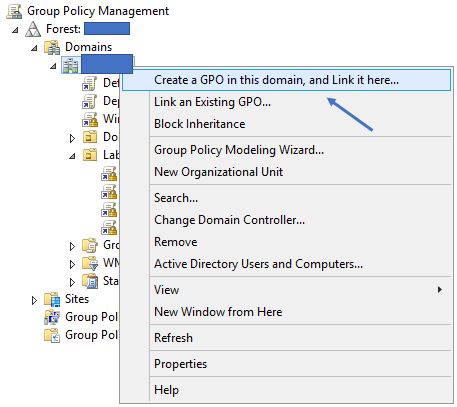Click Refresh in the context menu

tap(286, 338)
